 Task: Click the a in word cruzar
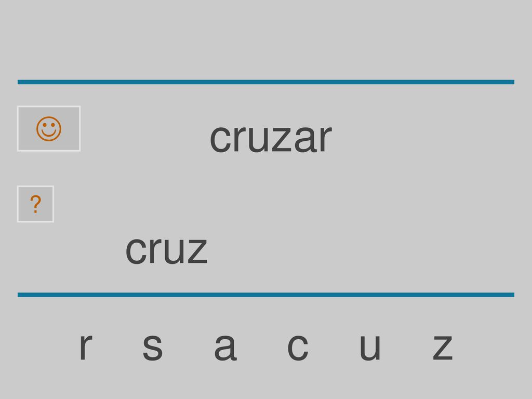pos(305,138)
